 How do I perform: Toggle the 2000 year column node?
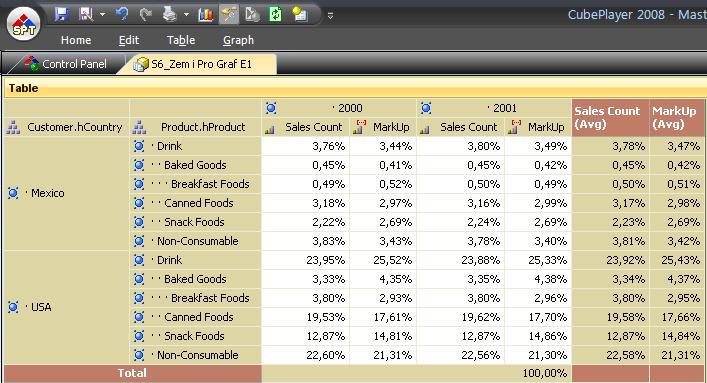pyautogui.click(x=271, y=108)
